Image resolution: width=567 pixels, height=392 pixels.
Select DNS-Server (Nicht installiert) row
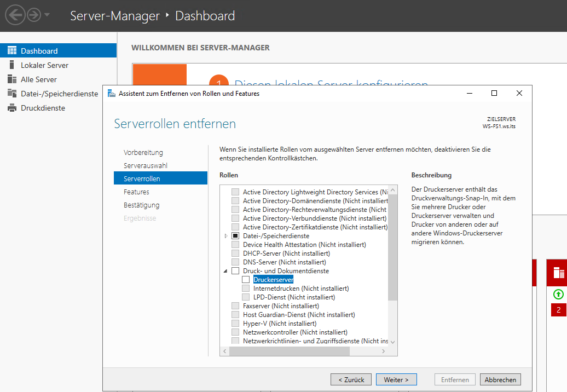pyautogui.click(x=284, y=262)
